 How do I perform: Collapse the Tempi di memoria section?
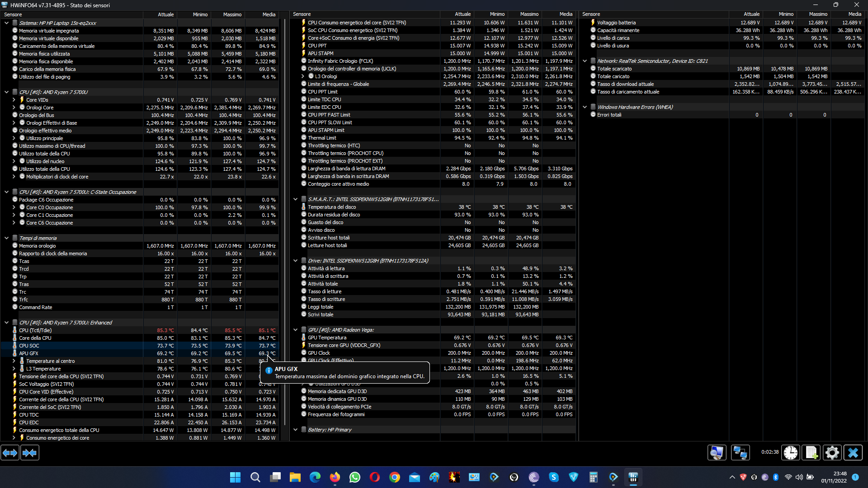click(x=7, y=238)
